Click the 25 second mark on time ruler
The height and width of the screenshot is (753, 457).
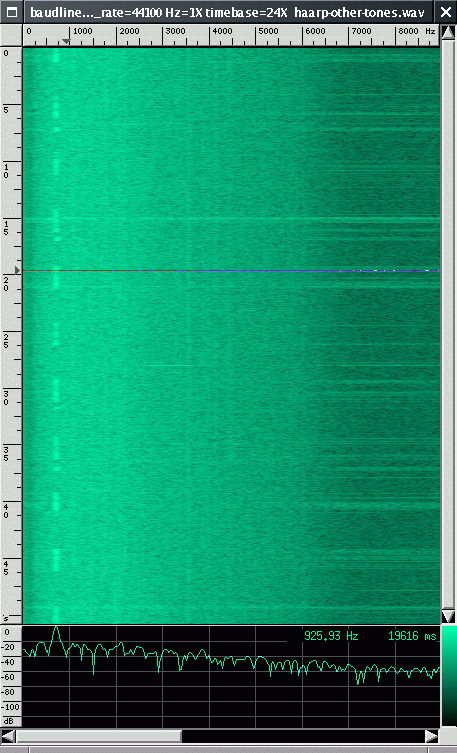[x=6, y=341]
